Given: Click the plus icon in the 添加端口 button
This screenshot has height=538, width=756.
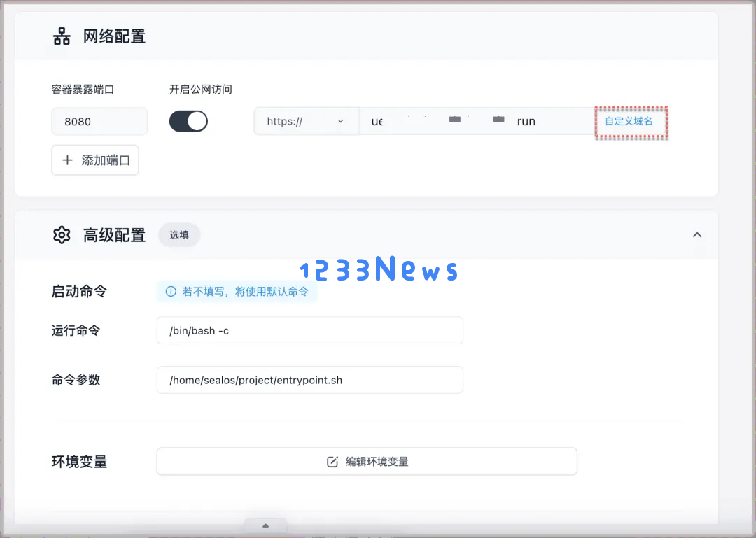Looking at the screenshot, I should pos(67,160).
